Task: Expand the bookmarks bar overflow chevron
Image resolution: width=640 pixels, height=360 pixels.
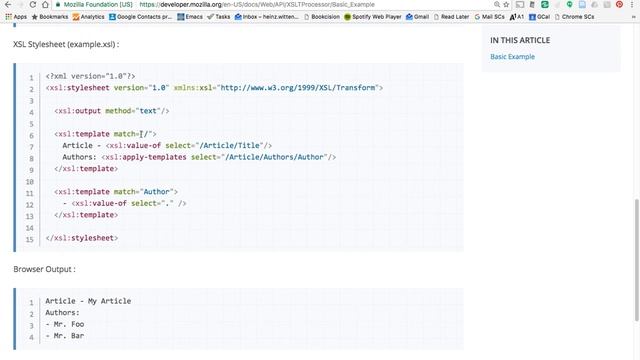Action: coord(633,17)
